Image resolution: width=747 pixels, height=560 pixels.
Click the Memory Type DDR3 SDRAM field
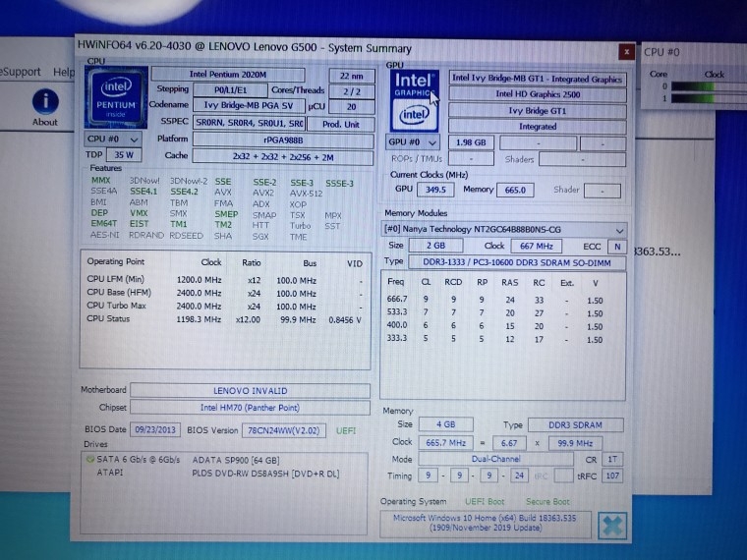[x=576, y=424]
